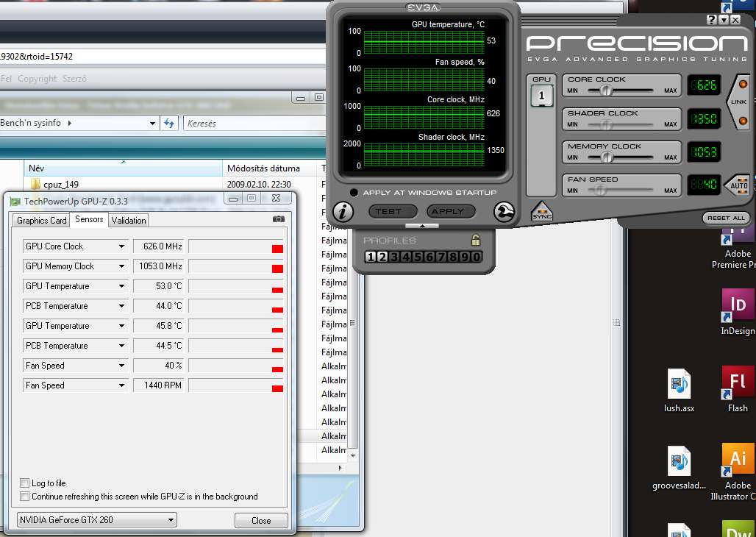Click Explorer vertical scrollbar down arrow
Screen dimensions: 756x537
click(353, 455)
